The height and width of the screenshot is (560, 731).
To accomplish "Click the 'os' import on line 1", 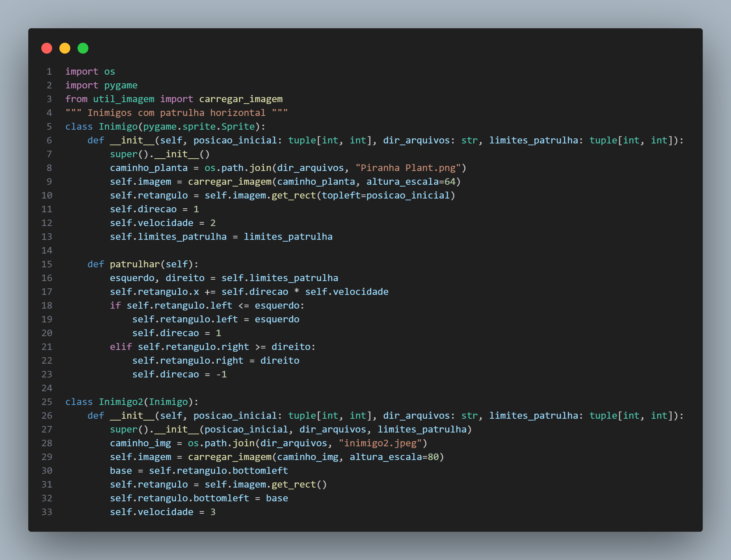I will [x=109, y=71].
